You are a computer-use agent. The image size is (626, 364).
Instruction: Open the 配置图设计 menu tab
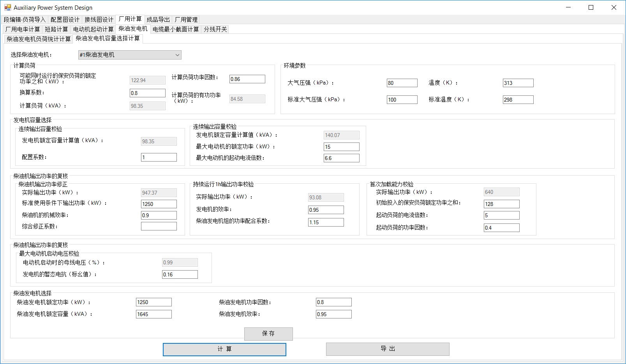[x=65, y=19]
